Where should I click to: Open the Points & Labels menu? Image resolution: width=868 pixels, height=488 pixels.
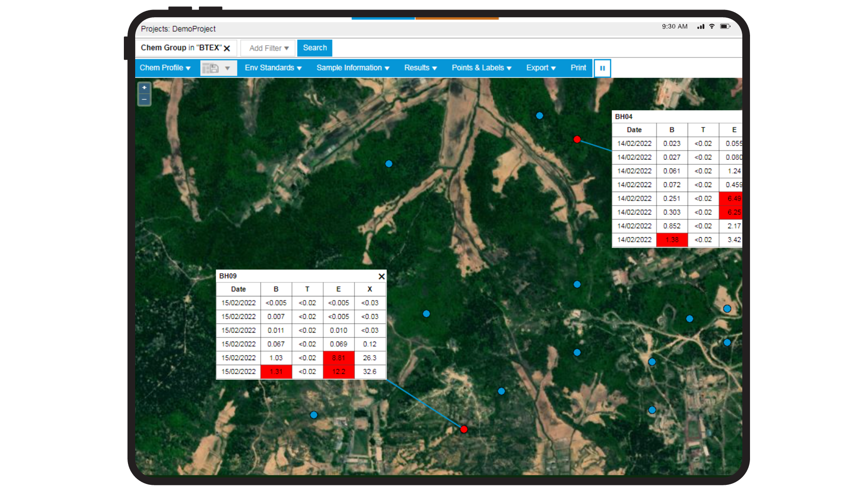pyautogui.click(x=481, y=68)
